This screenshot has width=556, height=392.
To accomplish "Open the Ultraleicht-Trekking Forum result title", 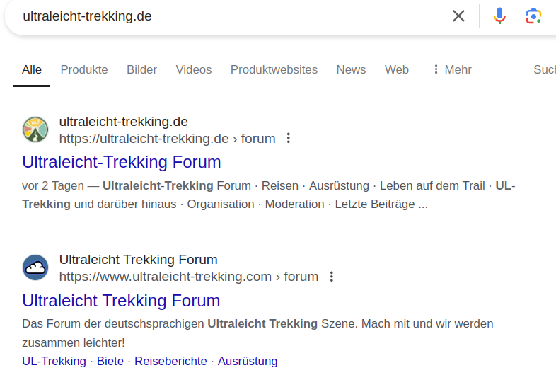I will (122, 162).
